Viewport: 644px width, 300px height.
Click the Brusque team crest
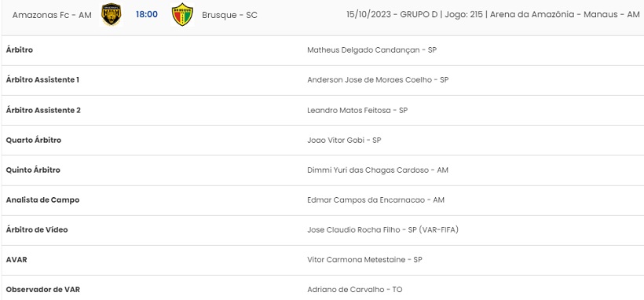183,15
